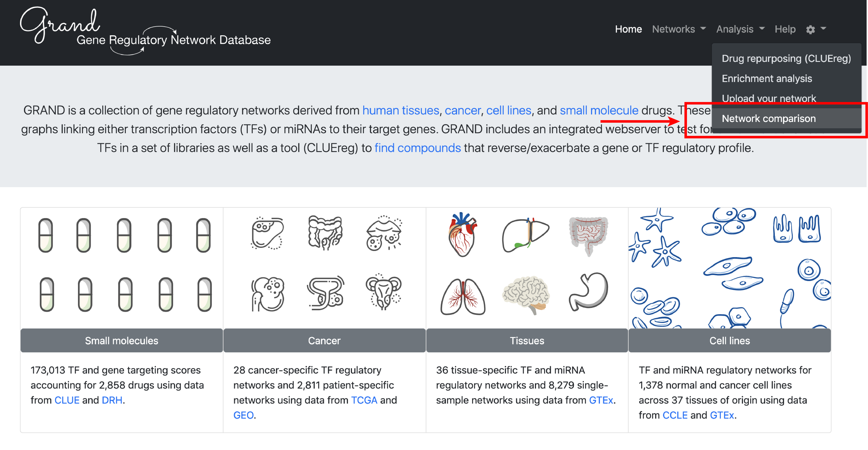
Task: Click the Tissues card header
Action: (x=527, y=341)
